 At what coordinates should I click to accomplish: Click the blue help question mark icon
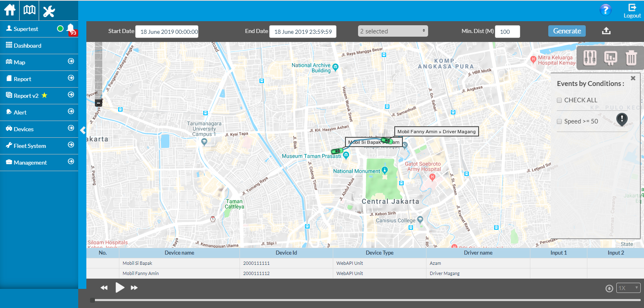(605, 10)
